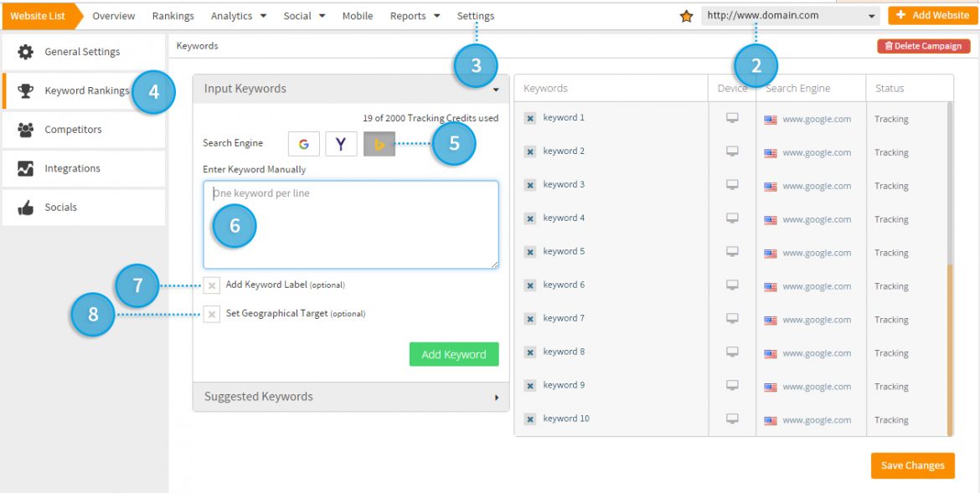Remove keyword 6 with its X icon
The height and width of the screenshot is (493, 980).
(x=530, y=285)
